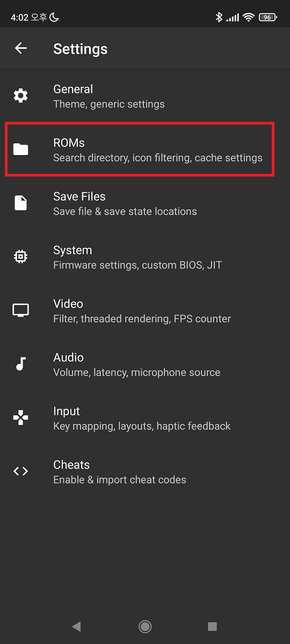290x644 pixels.
Task: Tap the Android home circle button
Action: (x=144, y=626)
